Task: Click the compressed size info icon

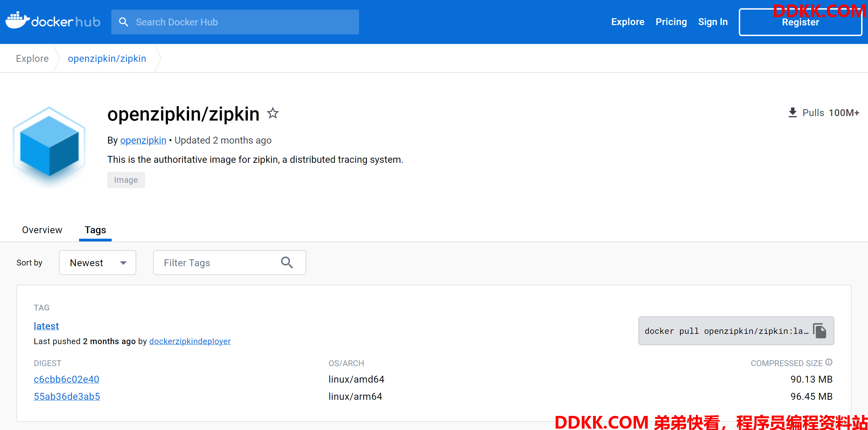Action: coord(829,362)
